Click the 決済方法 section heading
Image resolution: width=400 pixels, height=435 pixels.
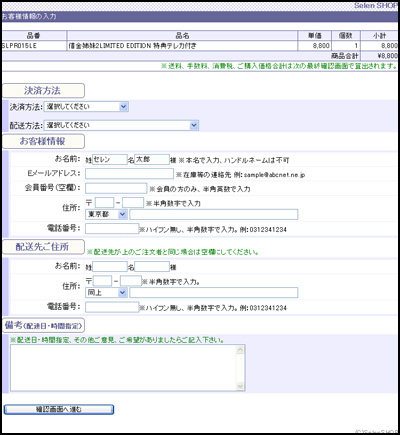coord(43,91)
